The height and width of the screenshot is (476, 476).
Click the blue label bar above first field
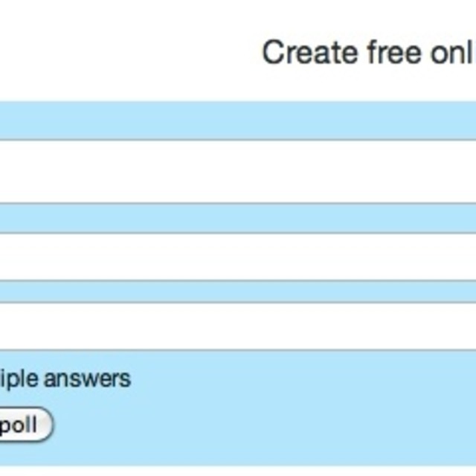click(238, 120)
